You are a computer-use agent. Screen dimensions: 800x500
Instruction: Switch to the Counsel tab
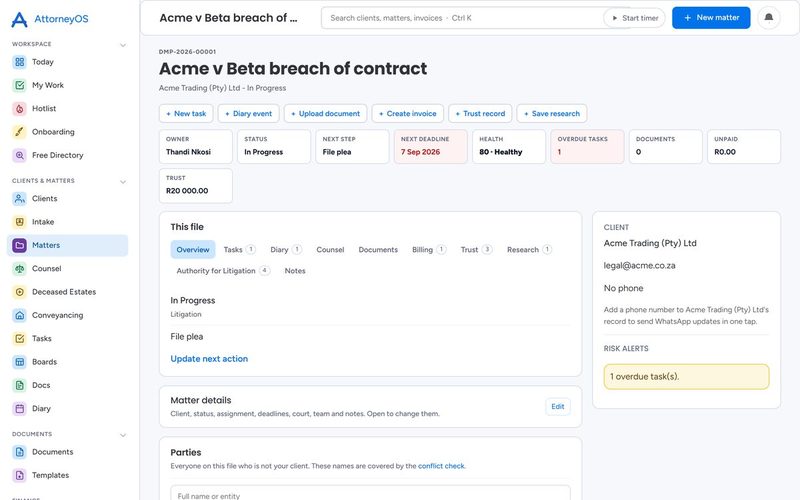[330, 249]
